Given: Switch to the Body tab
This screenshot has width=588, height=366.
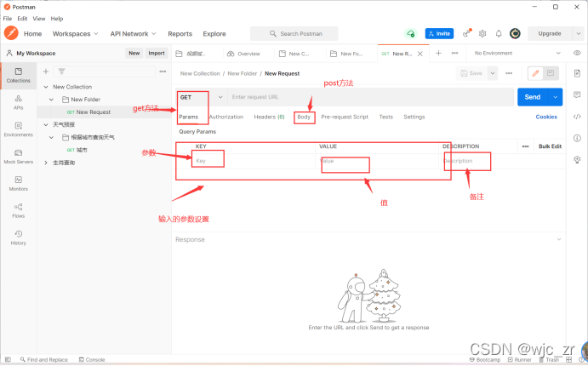Looking at the screenshot, I should pos(304,117).
